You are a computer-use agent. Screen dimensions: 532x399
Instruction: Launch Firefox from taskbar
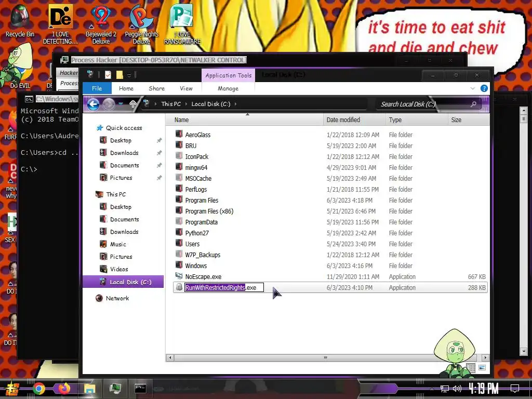64,388
